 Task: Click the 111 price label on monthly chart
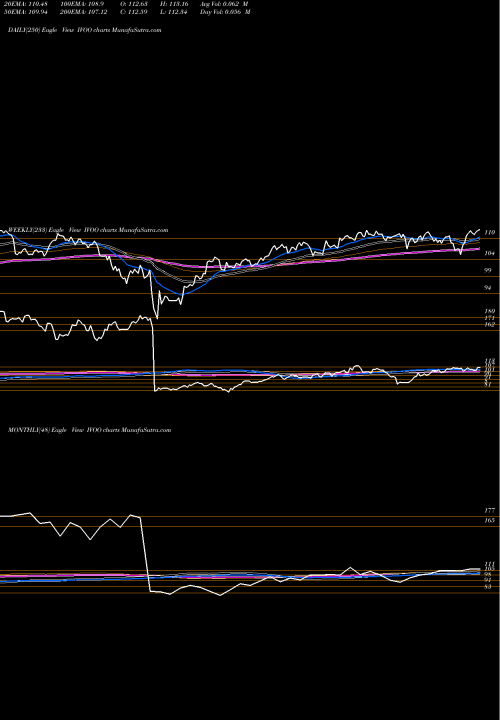pyautogui.click(x=489, y=564)
